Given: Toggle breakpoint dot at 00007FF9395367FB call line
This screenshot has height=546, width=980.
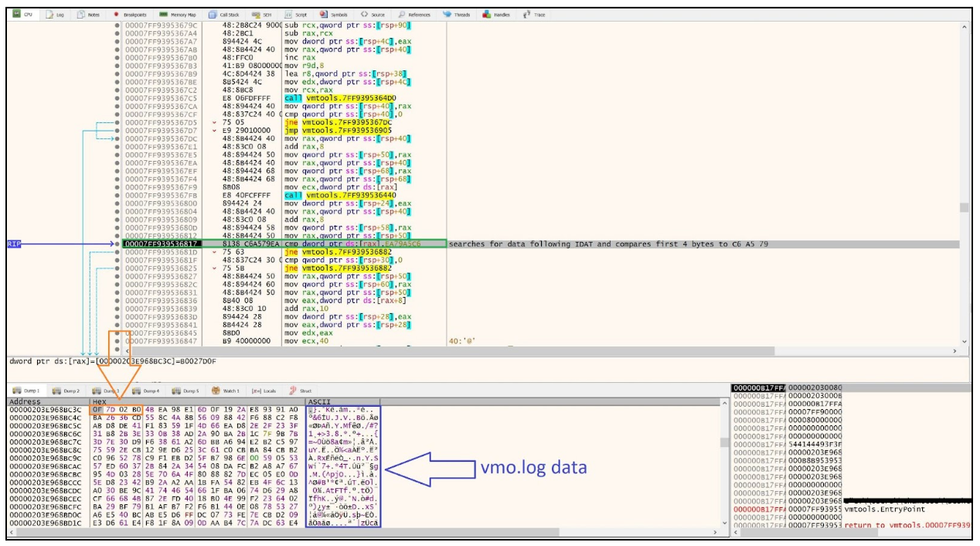Looking at the screenshot, I should click(117, 195).
